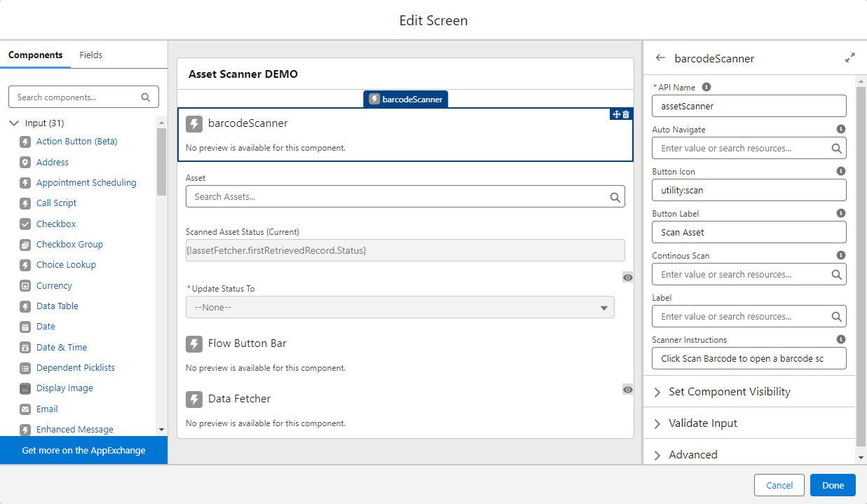Click the move handle on barcodeScanner component
Screen dimensions: 867x504
pos(616,114)
